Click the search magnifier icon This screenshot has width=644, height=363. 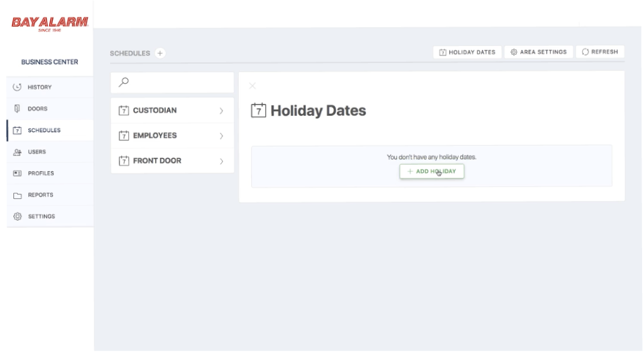pyautogui.click(x=124, y=82)
